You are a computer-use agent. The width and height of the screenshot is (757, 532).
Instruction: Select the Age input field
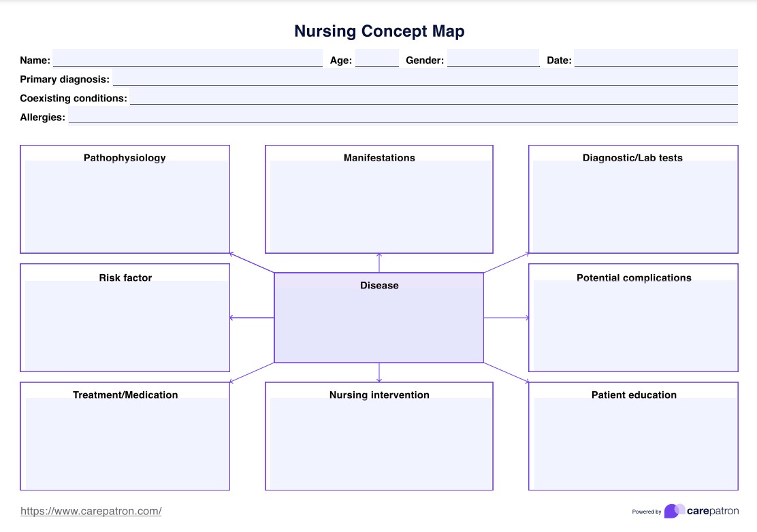point(376,59)
